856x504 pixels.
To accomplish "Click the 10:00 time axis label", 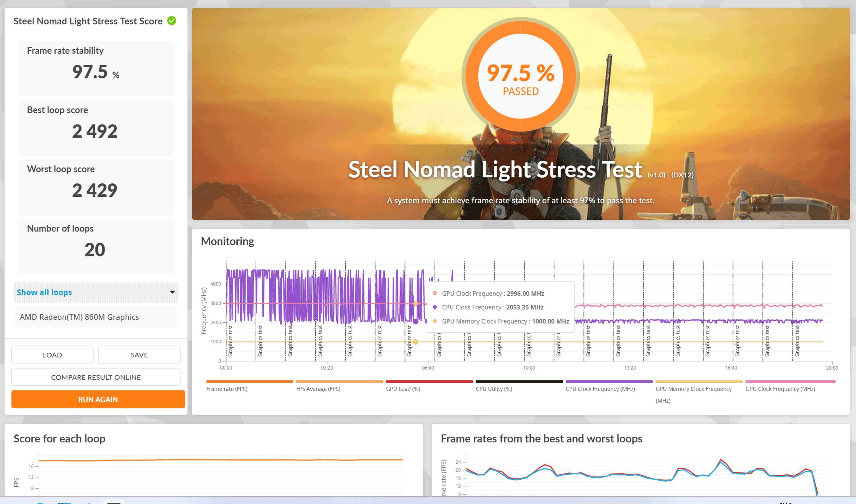I will pos(529,368).
